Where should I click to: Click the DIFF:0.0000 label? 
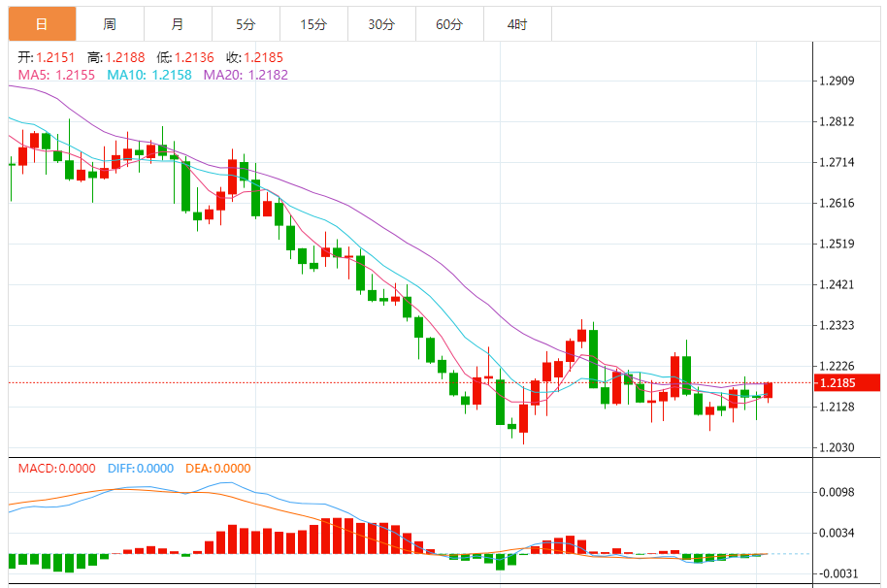(141, 468)
